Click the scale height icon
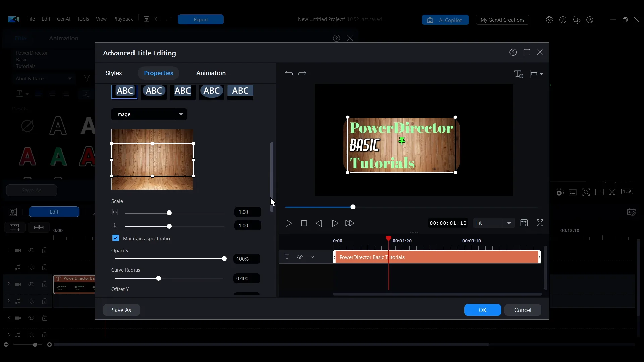 pos(115,225)
